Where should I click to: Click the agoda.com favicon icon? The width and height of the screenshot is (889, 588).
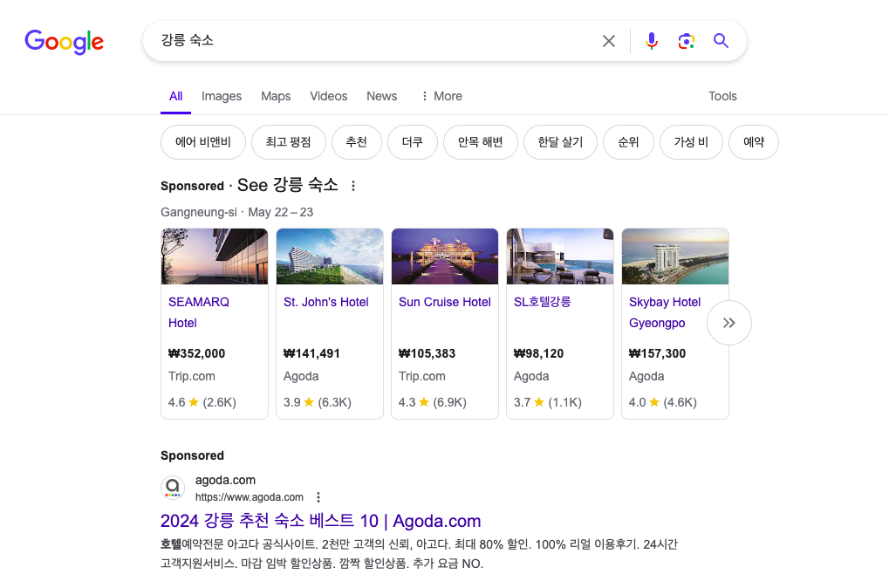point(173,488)
